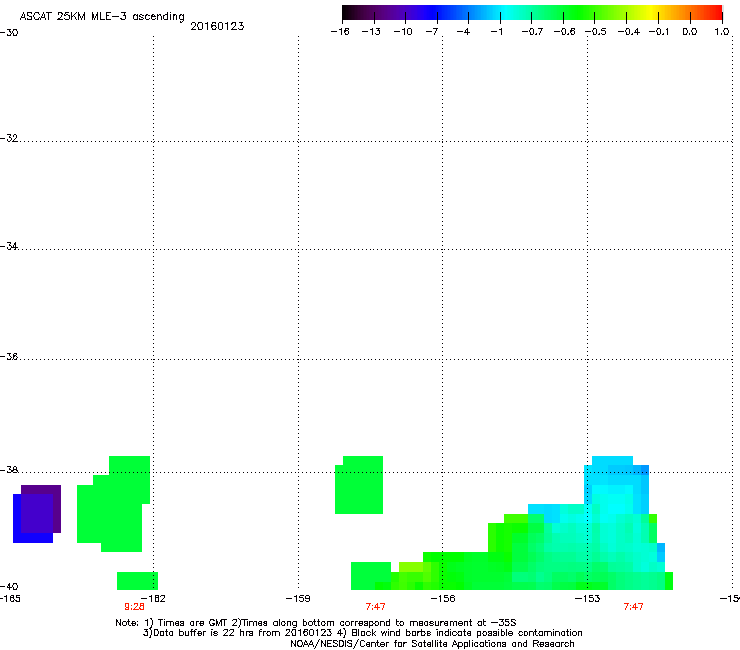Image resolution: width=740 pixels, height=650 pixels.
Task: Click the -4 color bar label
Action: 463,32
